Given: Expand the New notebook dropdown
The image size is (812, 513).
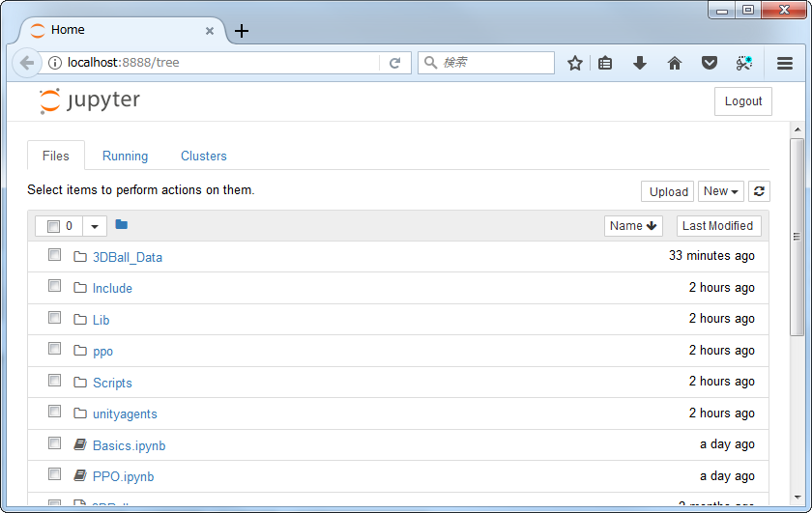Looking at the screenshot, I should [720, 191].
